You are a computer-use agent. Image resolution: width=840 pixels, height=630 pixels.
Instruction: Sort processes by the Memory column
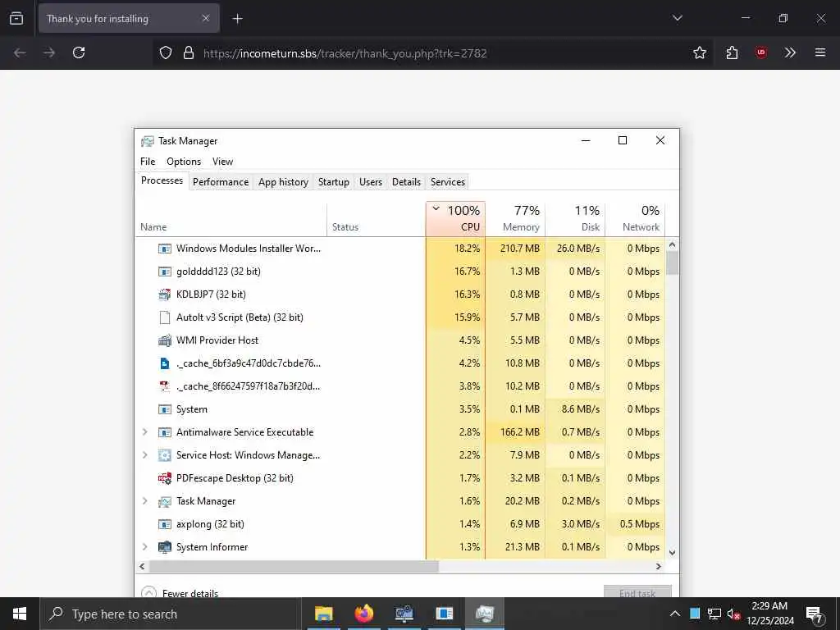pos(515,219)
